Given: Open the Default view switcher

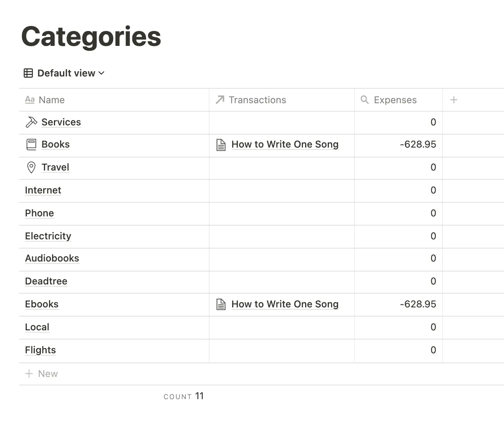Looking at the screenshot, I should [x=64, y=73].
